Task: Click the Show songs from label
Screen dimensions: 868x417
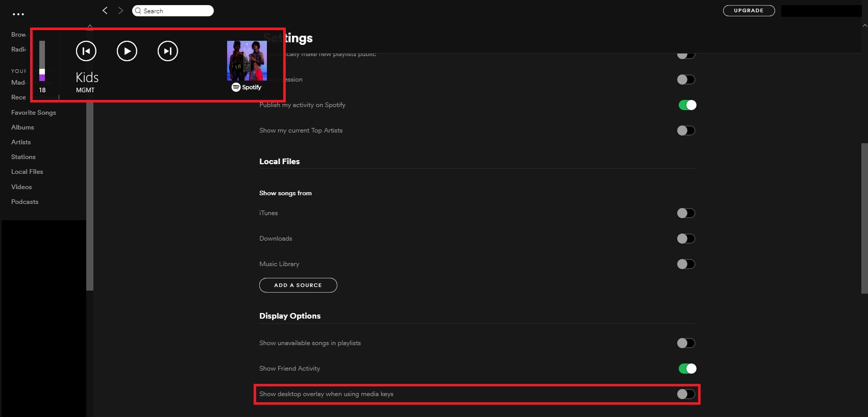Action: (x=285, y=193)
